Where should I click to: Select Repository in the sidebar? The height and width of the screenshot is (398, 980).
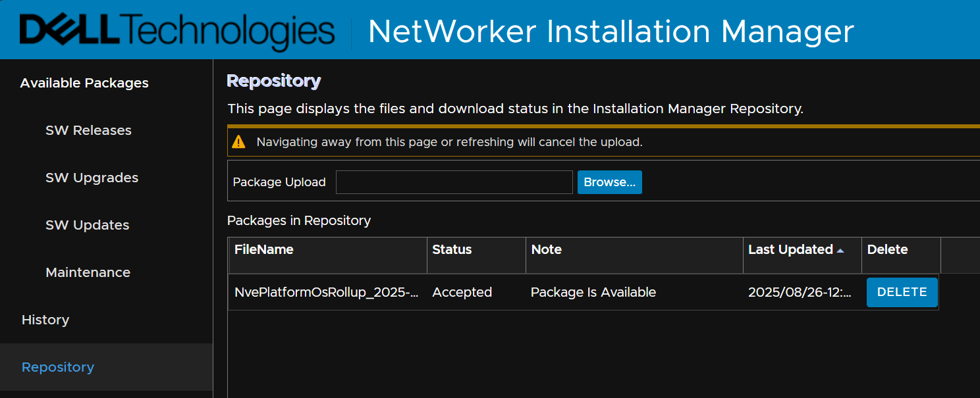(57, 367)
